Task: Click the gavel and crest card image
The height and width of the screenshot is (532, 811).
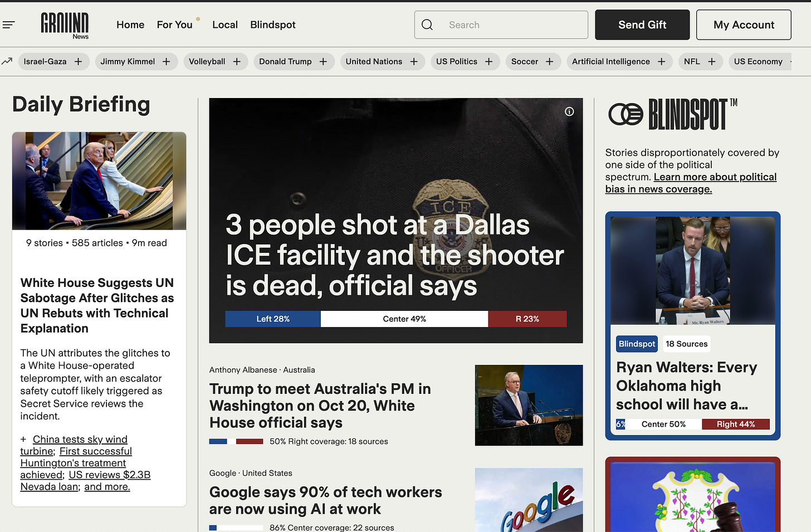Action: 693,497
